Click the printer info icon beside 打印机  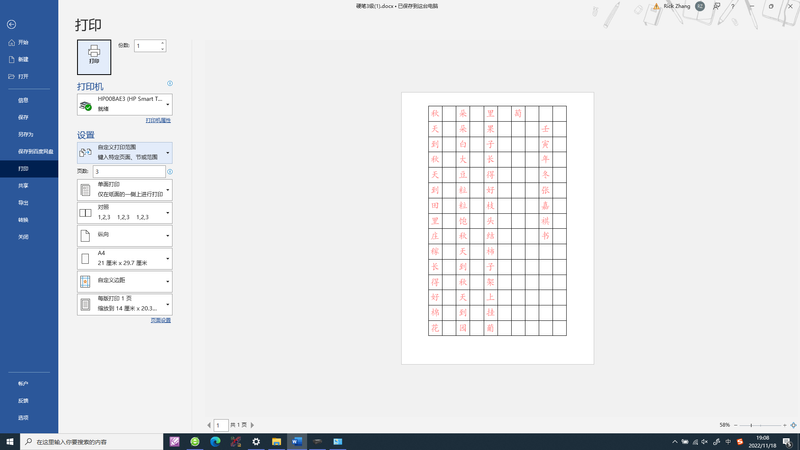170,84
